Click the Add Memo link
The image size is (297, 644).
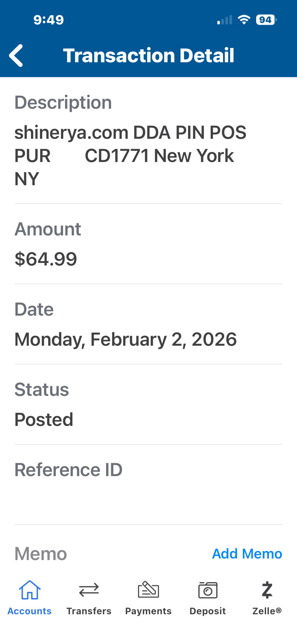point(247,554)
